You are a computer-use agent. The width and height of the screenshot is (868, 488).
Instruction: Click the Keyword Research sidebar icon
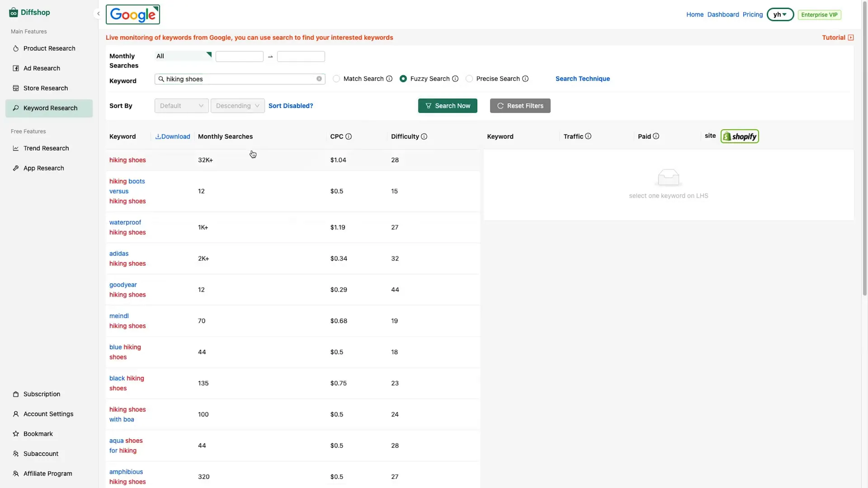(15, 108)
